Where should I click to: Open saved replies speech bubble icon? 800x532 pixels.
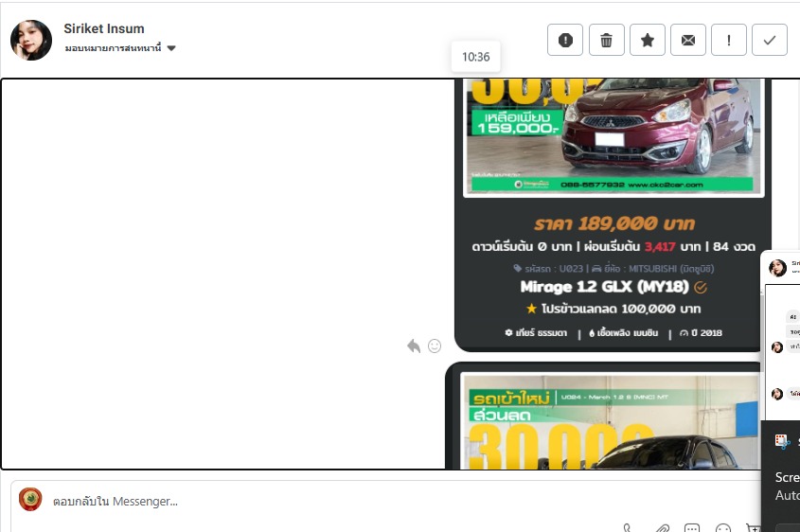(x=692, y=528)
